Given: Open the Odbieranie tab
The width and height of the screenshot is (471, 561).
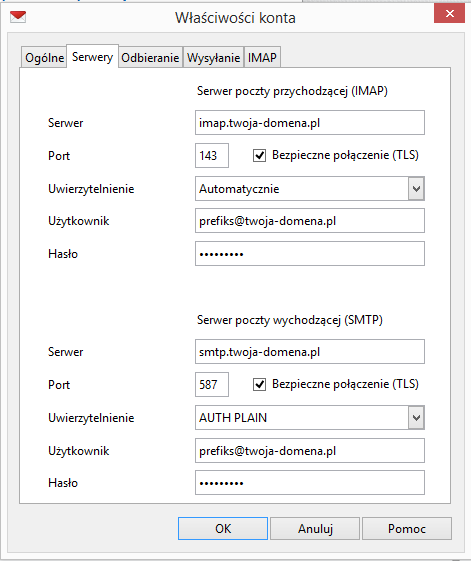Looking at the screenshot, I should pyautogui.click(x=150, y=57).
